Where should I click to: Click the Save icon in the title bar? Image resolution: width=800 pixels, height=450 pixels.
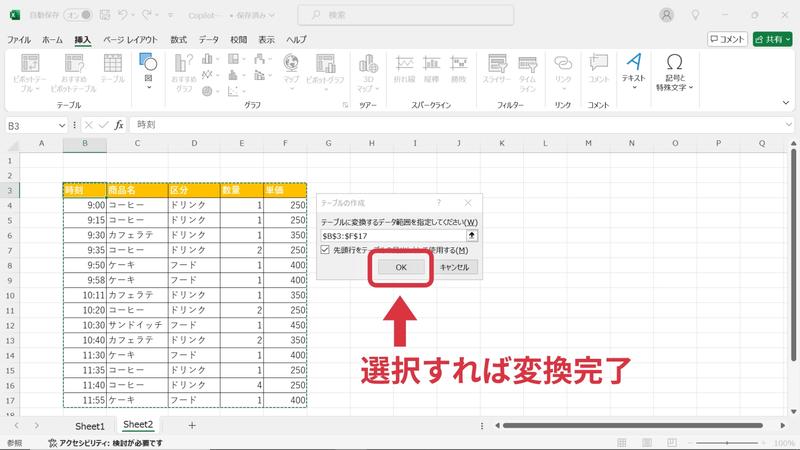pyautogui.click(x=105, y=15)
